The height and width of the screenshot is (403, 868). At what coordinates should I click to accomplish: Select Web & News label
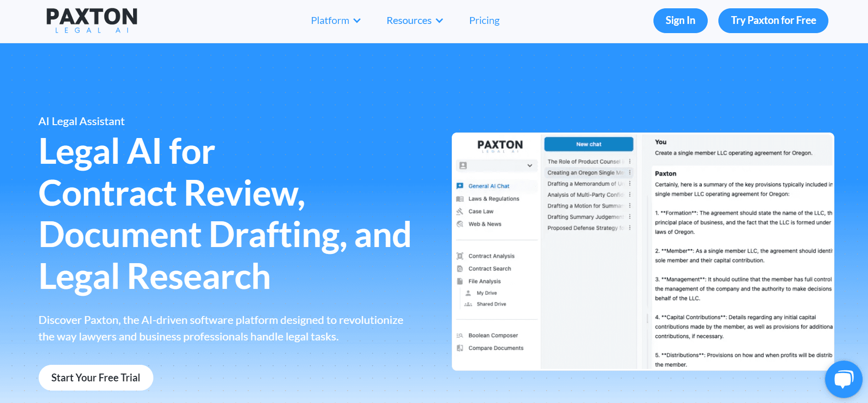point(485,224)
